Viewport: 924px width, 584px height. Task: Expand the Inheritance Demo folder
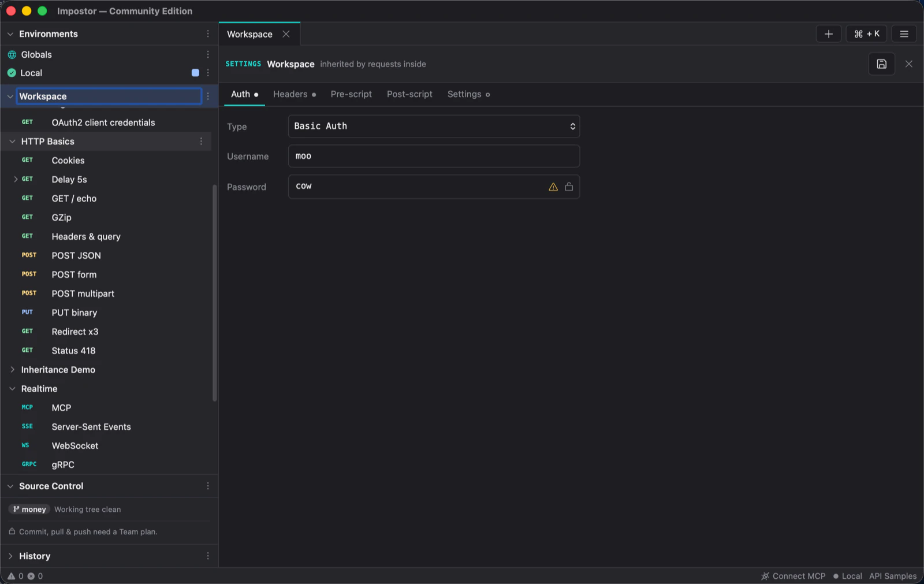point(12,370)
